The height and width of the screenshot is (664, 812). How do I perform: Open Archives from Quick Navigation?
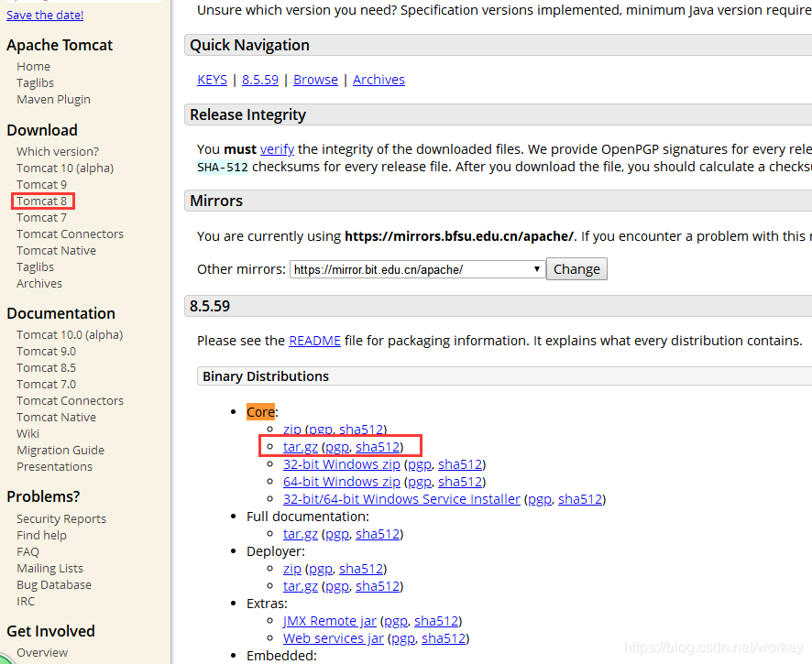click(379, 80)
